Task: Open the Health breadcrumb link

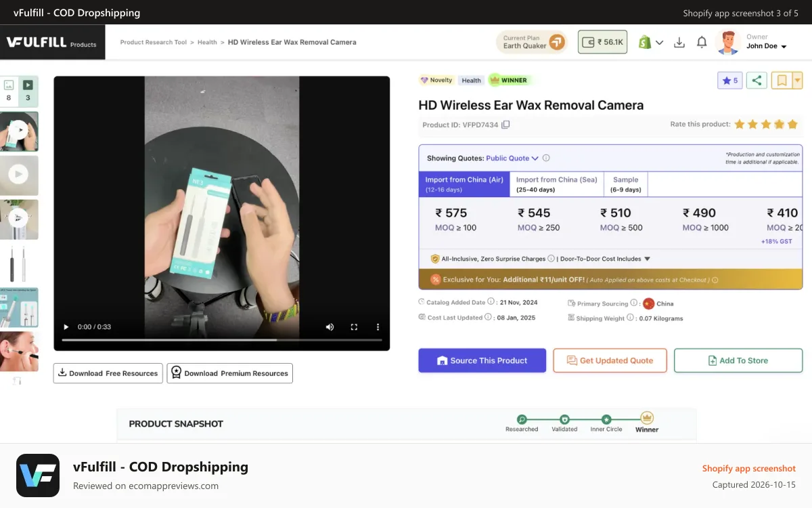Action: pyautogui.click(x=207, y=42)
